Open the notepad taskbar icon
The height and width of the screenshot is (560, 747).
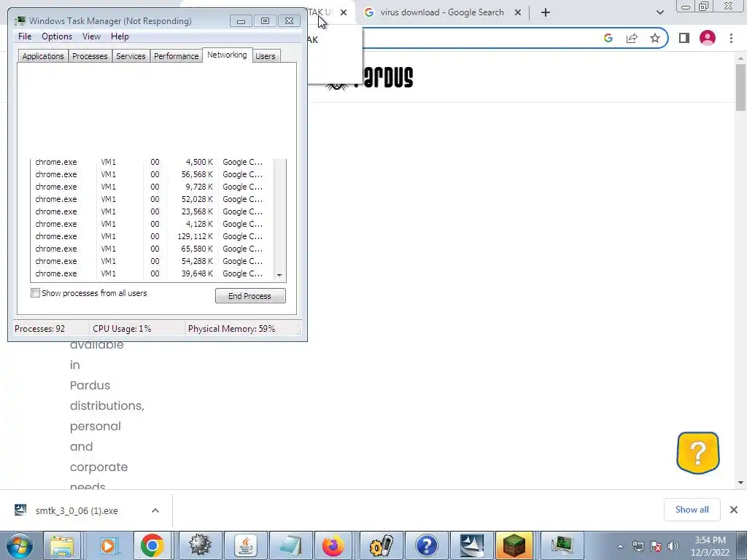[290, 545]
